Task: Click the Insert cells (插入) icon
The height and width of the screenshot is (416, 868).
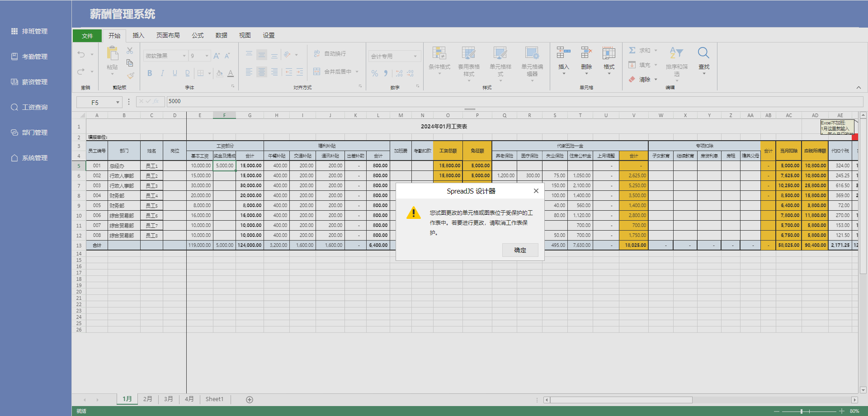Action: click(563, 53)
